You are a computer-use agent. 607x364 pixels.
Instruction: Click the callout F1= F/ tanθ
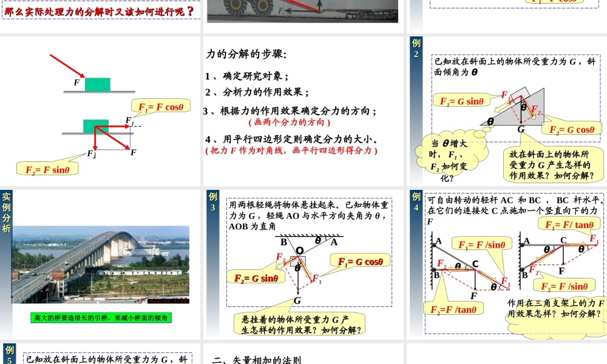pos(569,224)
